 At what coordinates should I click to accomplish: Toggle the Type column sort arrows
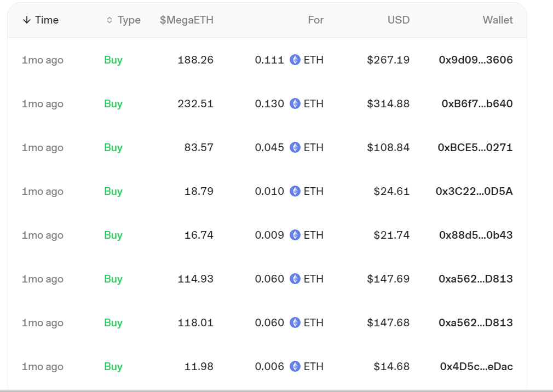point(110,20)
